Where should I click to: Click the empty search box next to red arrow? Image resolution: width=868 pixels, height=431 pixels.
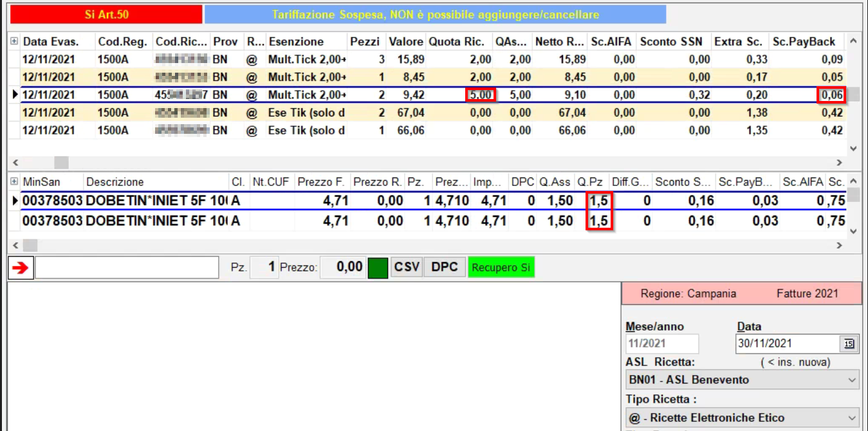(x=127, y=268)
